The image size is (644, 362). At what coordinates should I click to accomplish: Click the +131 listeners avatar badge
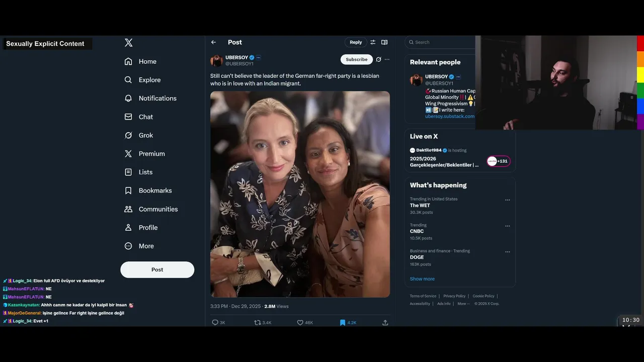[x=499, y=161]
